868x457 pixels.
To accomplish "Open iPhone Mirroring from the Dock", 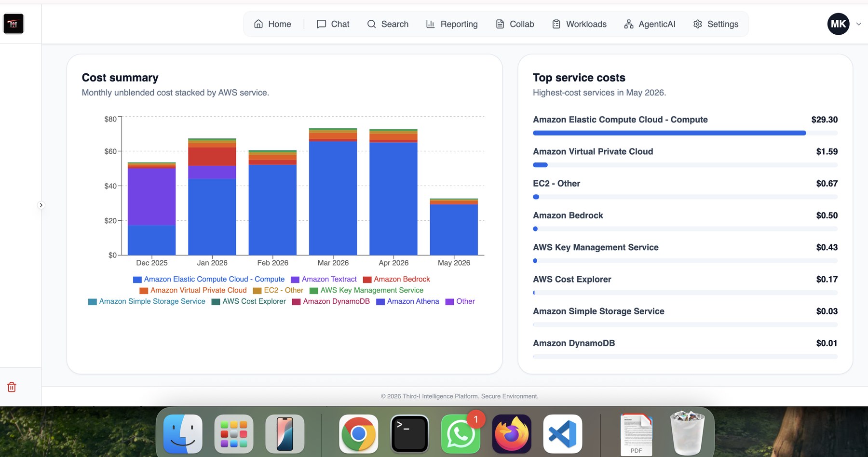I will (285, 434).
